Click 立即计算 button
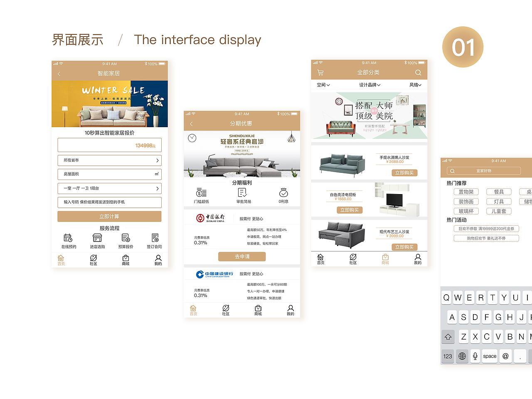Image resolution: width=532 pixels, height=399 pixels. pyautogui.click(x=109, y=217)
